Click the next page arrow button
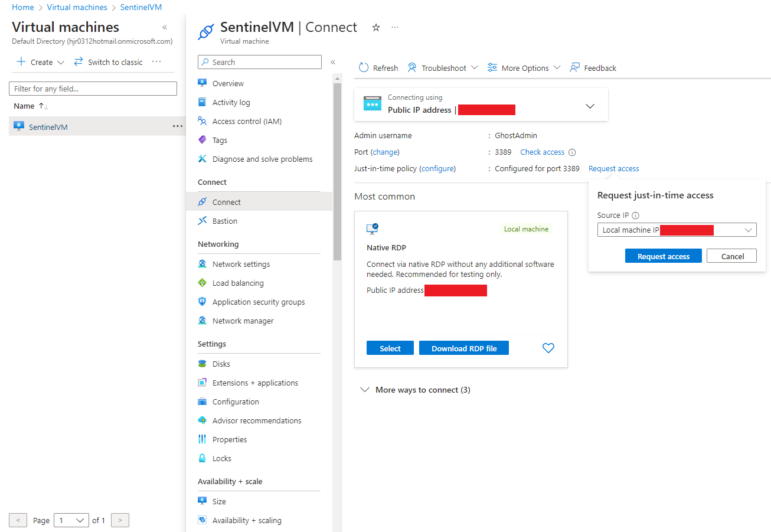Viewport: 771px width, 532px height. (120, 520)
